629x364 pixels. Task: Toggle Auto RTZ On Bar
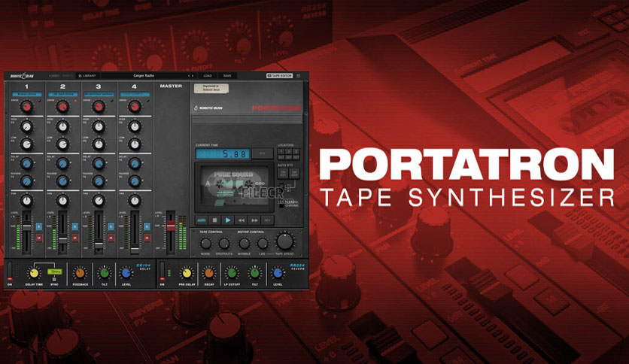click(x=294, y=173)
